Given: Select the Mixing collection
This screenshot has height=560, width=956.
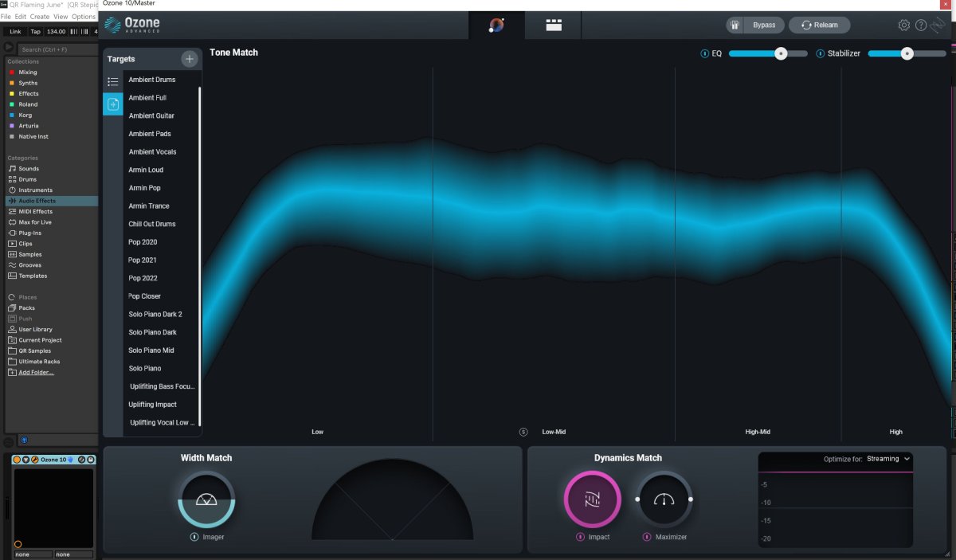Looking at the screenshot, I should coord(28,72).
